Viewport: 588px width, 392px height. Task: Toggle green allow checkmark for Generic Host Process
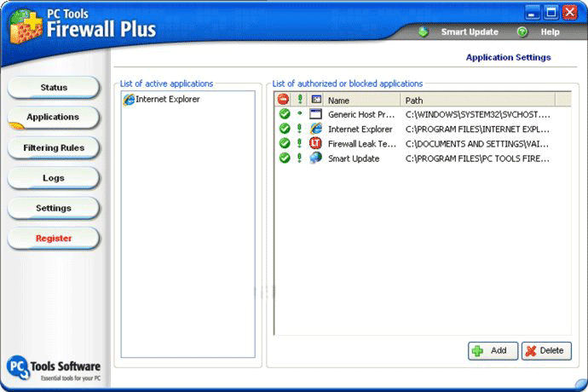[x=285, y=113]
